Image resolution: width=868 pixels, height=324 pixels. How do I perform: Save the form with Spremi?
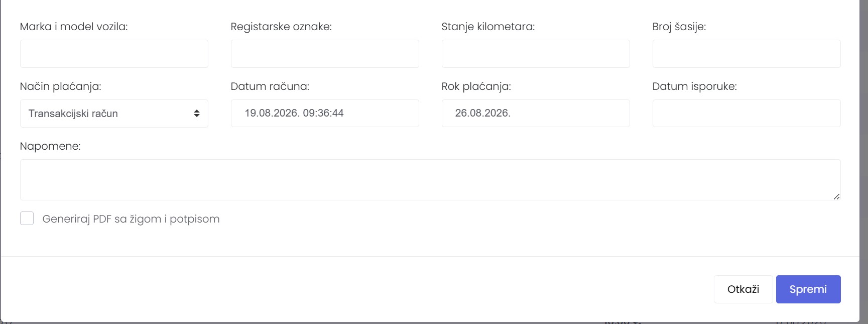pos(808,289)
